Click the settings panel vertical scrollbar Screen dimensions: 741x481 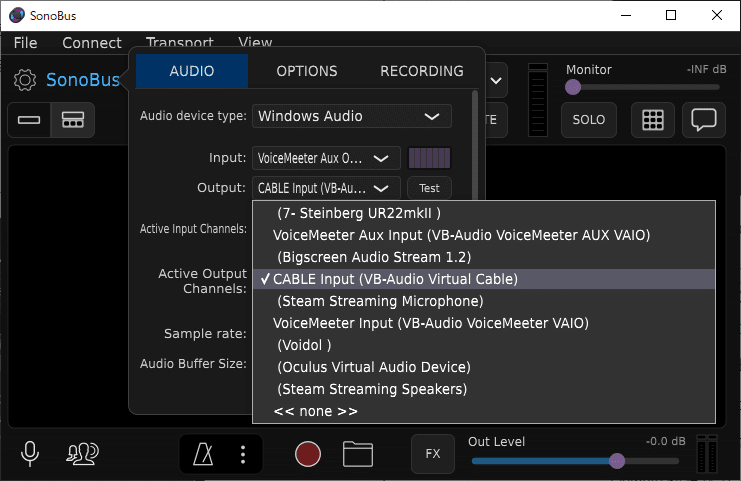click(475, 144)
